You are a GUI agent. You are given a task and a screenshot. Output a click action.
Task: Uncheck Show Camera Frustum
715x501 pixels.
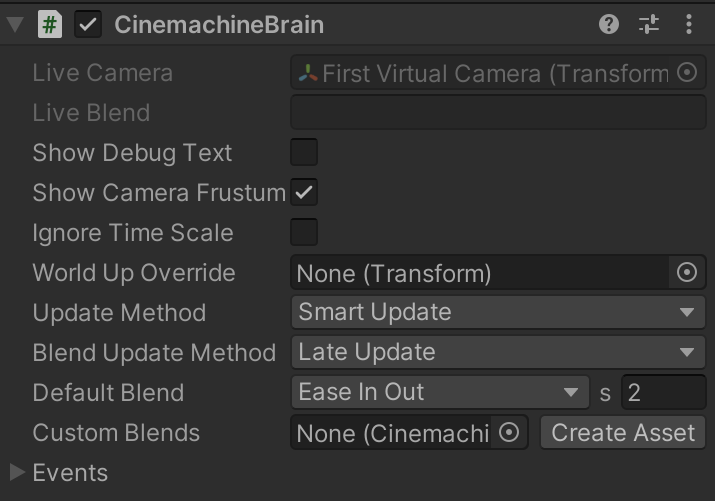304,193
